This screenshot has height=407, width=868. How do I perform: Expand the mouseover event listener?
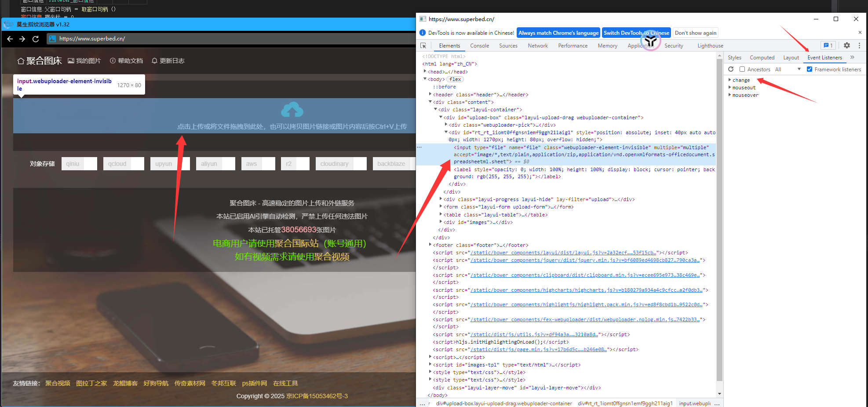coord(729,95)
